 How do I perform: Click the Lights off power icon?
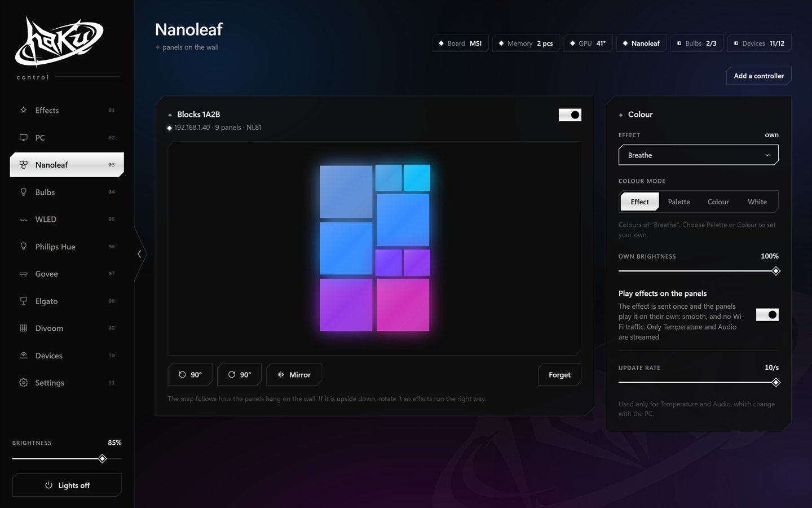pos(48,485)
